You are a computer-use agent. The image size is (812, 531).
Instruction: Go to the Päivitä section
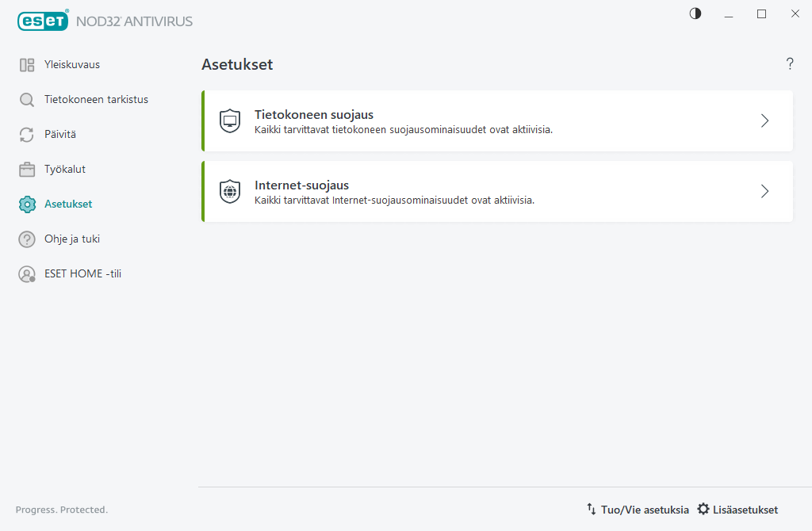(x=60, y=135)
